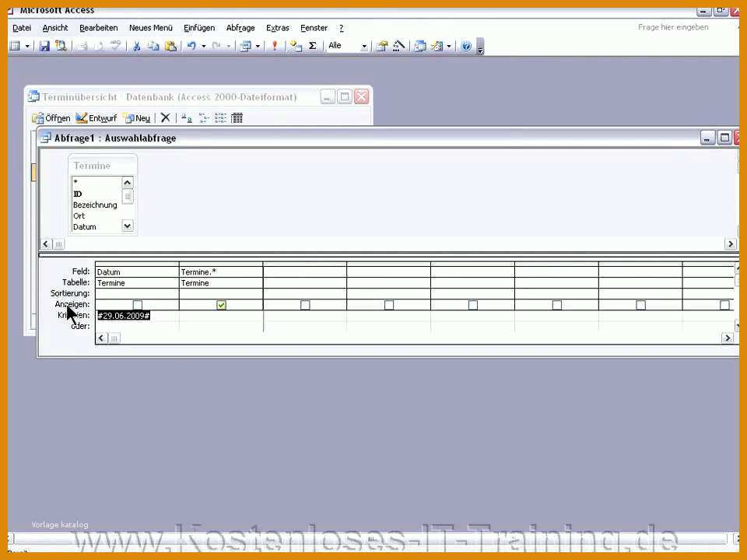This screenshot has height=560, width=747.
Task: Click Entwurf in the database window
Action: pos(96,118)
